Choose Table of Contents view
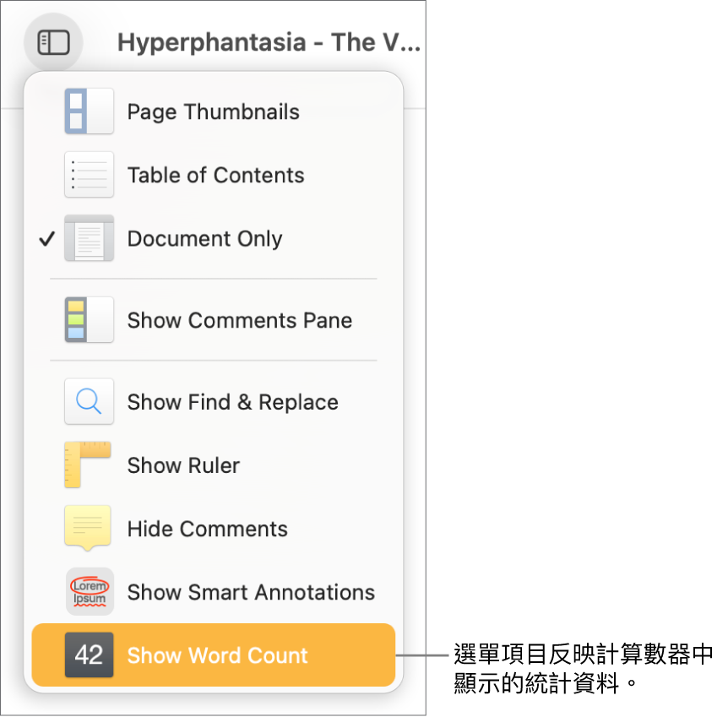The height and width of the screenshot is (717, 728). pos(215,176)
